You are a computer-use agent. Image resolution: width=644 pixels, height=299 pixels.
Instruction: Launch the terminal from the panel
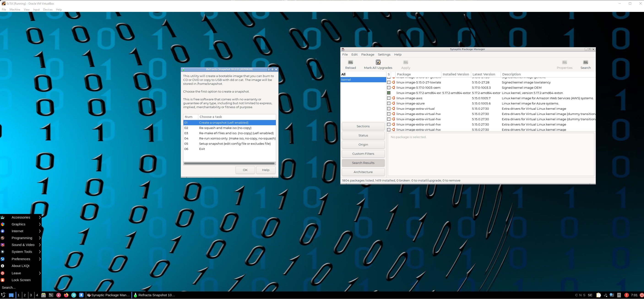51,295
